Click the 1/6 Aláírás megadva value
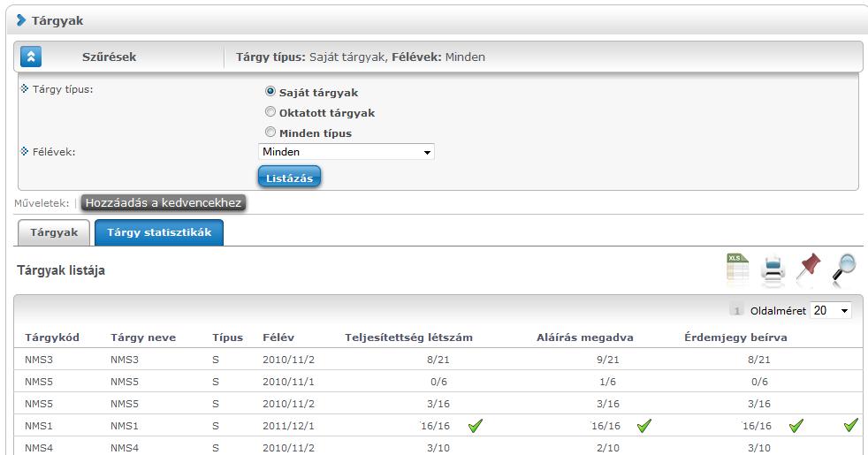868x455 pixels. [x=608, y=382]
